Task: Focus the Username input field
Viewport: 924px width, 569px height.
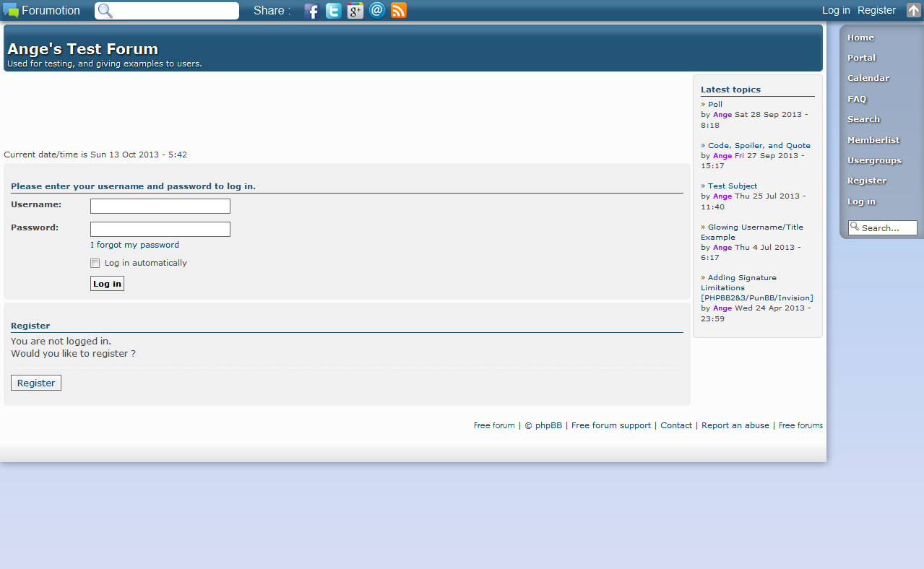Action: tap(160, 207)
